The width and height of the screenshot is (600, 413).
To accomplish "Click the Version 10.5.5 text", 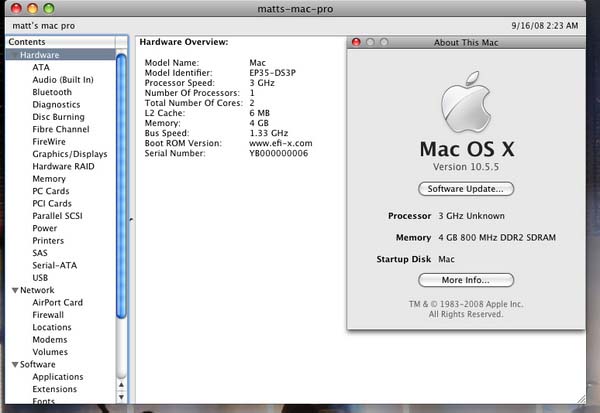I will coord(465,166).
